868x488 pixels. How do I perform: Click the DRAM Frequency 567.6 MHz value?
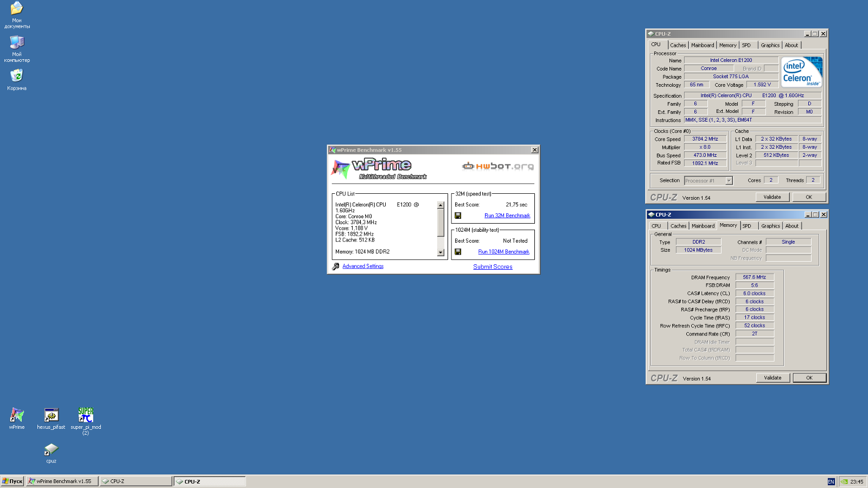754,277
